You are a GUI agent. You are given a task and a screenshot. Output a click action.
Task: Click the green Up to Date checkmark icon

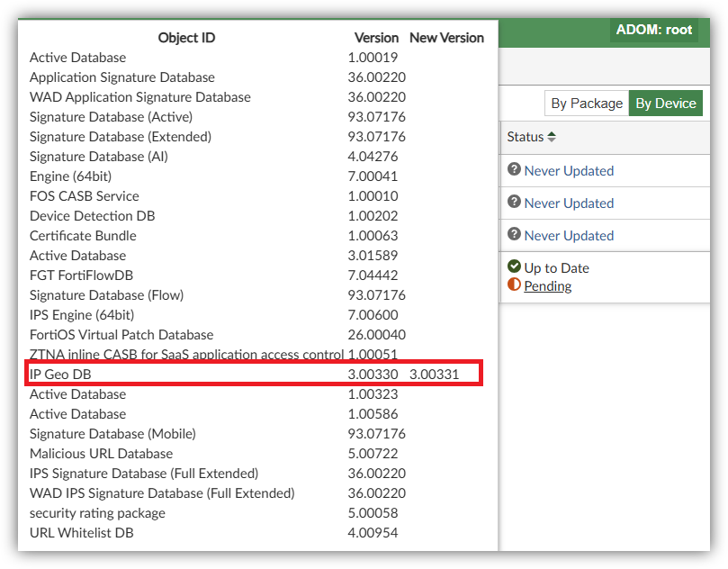pyautogui.click(x=514, y=266)
